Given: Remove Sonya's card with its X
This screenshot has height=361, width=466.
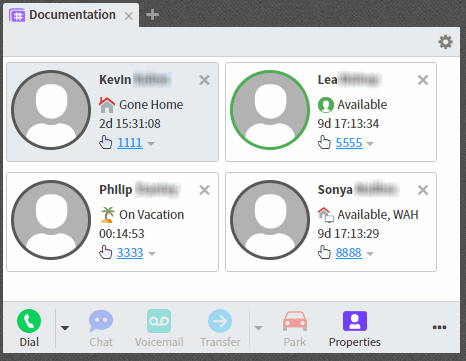Looking at the screenshot, I should point(423,190).
